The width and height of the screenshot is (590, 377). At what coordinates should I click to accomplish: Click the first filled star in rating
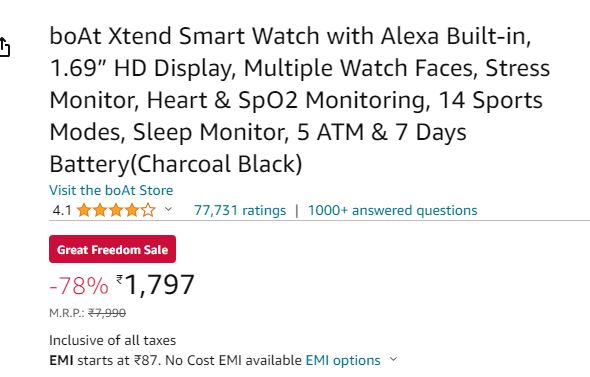[84, 210]
